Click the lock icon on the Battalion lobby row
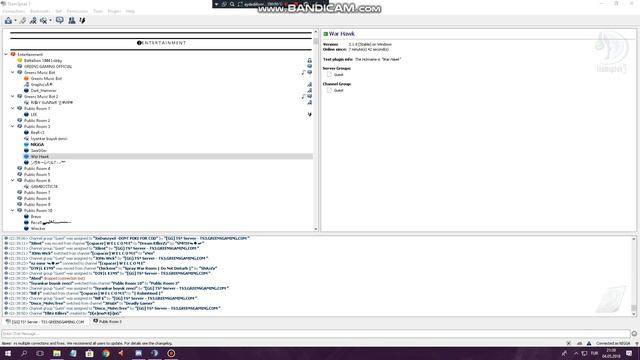This screenshot has width=640, height=360. tap(309, 60)
